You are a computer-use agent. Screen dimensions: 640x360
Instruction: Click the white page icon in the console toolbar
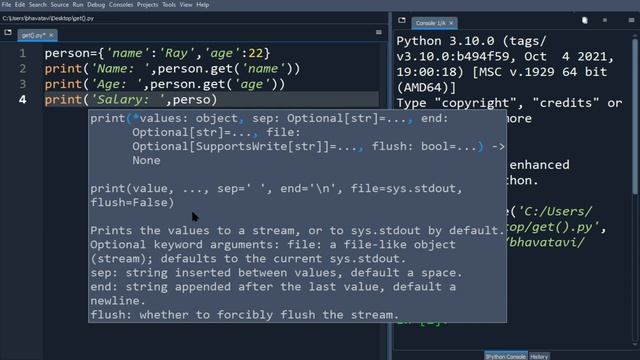click(584, 20)
